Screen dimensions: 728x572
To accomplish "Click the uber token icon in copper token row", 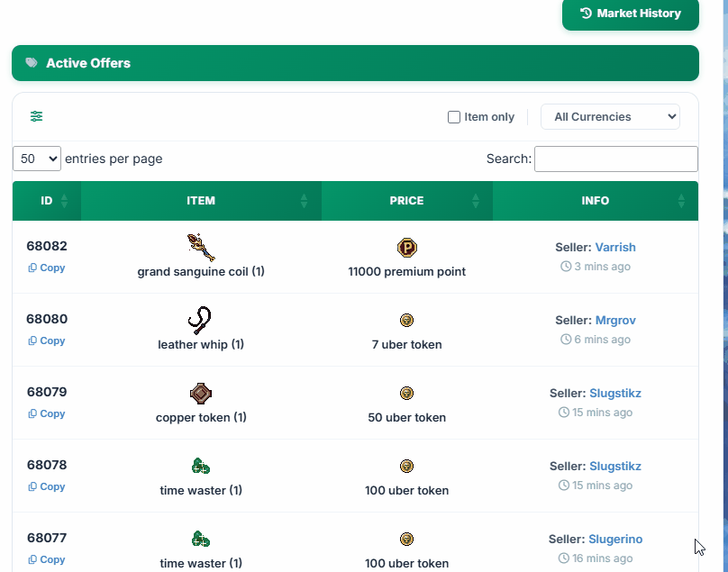I will pyautogui.click(x=406, y=394).
